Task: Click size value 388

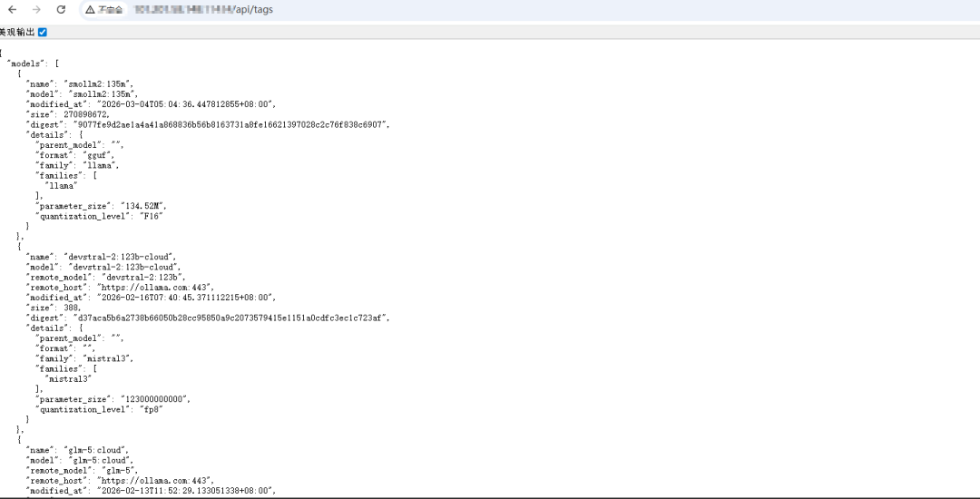Action: pos(72,308)
